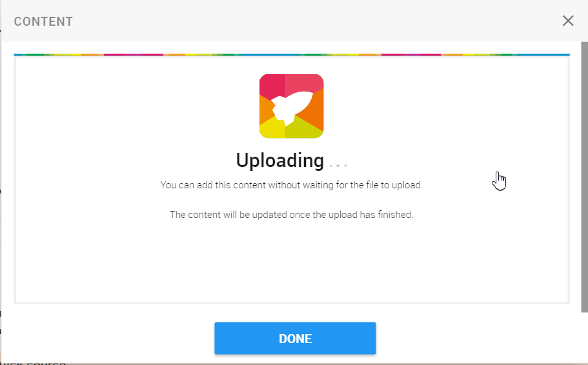Click the yellow bottom-left segment of rocket logo

(272, 129)
